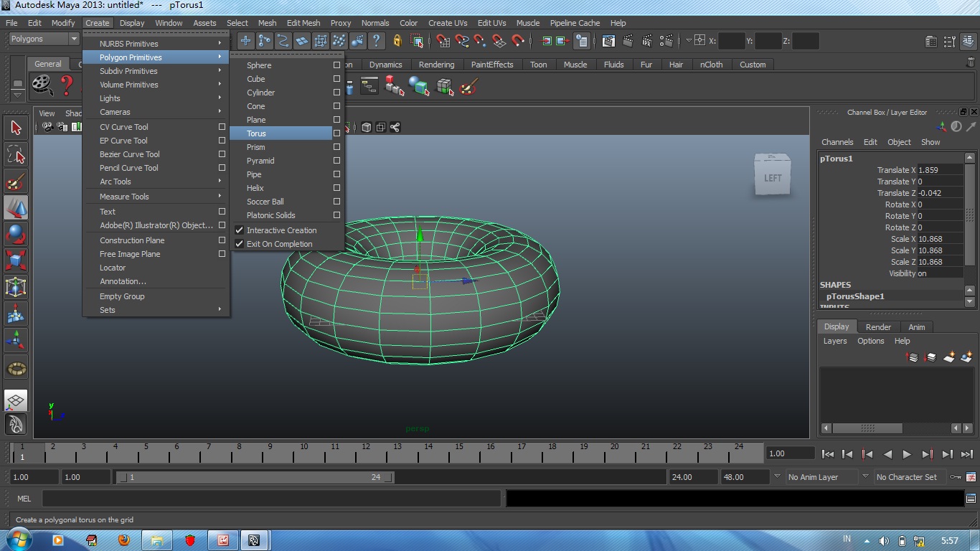Choose Sphere from Polygon Primitives
This screenshot has height=551, width=980.
coord(259,65)
